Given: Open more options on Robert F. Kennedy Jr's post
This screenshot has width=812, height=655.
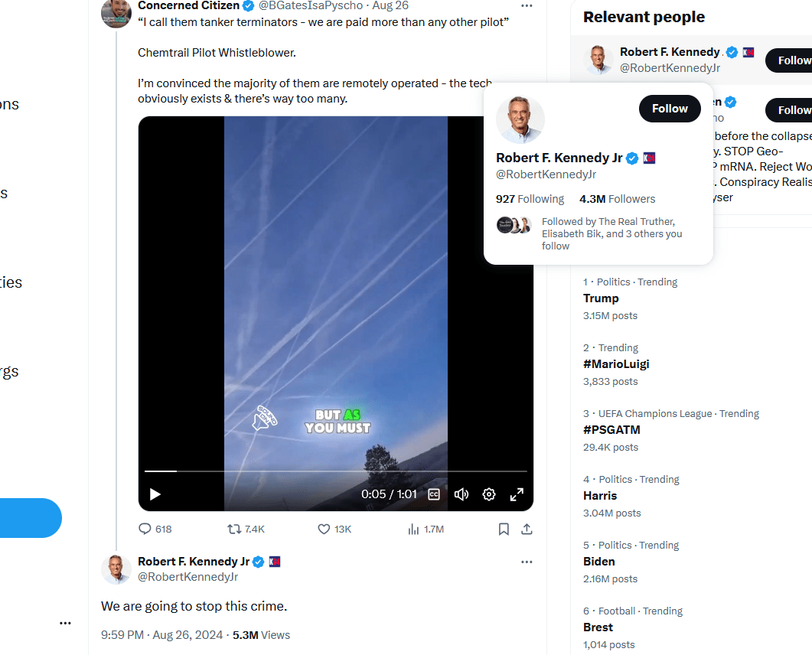Looking at the screenshot, I should [x=527, y=562].
